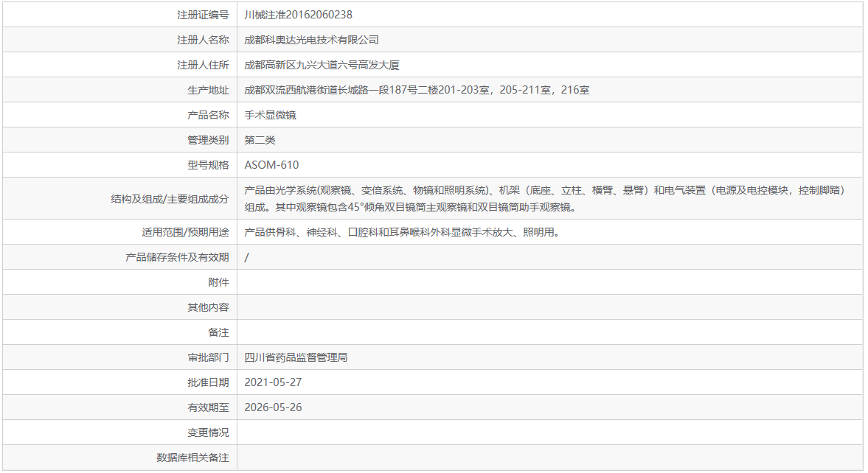Select the 结构及组成/主要组成成分 label

coord(170,199)
